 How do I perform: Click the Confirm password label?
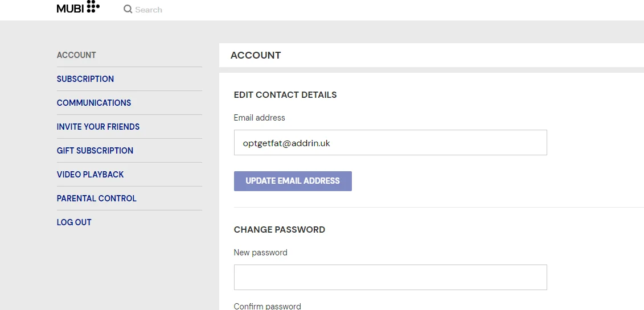(x=268, y=306)
